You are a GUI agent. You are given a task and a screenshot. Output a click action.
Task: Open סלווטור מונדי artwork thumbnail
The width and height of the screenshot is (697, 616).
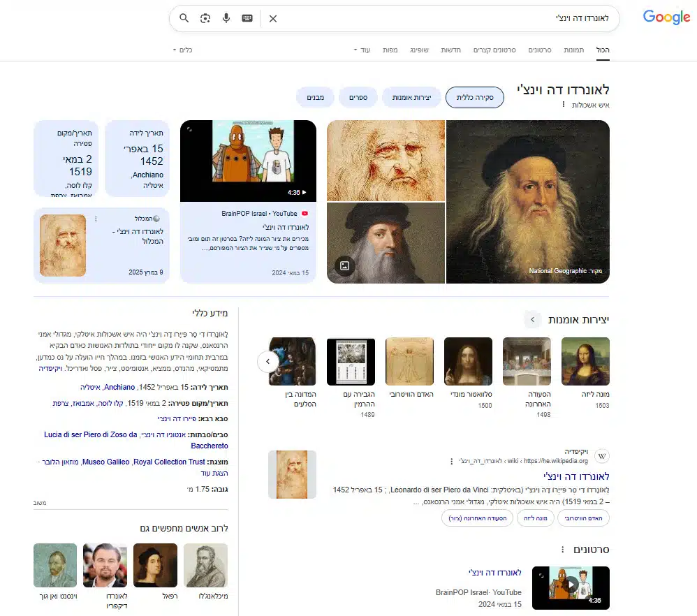(x=468, y=361)
